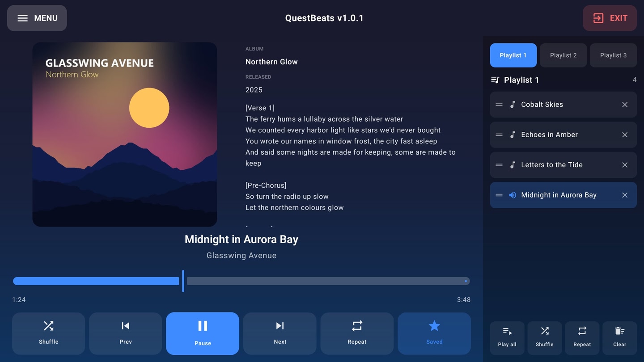The height and width of the screenshot is (362, 644).
Task: Switch to Playlist 2 tab
Action: (563, 55)
